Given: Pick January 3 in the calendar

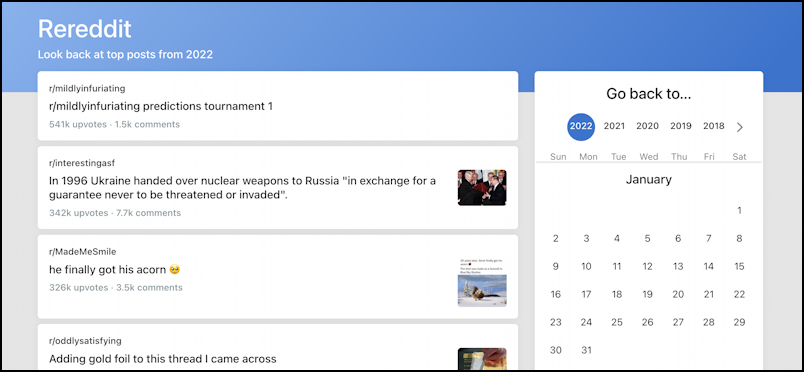Looking at the screenshot, I should click(586, 239).
